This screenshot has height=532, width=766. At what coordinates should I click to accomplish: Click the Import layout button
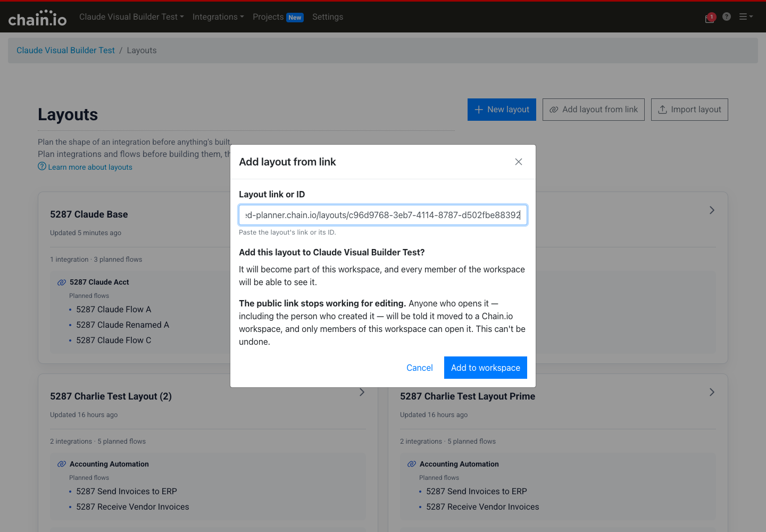(x=689, y=110)
